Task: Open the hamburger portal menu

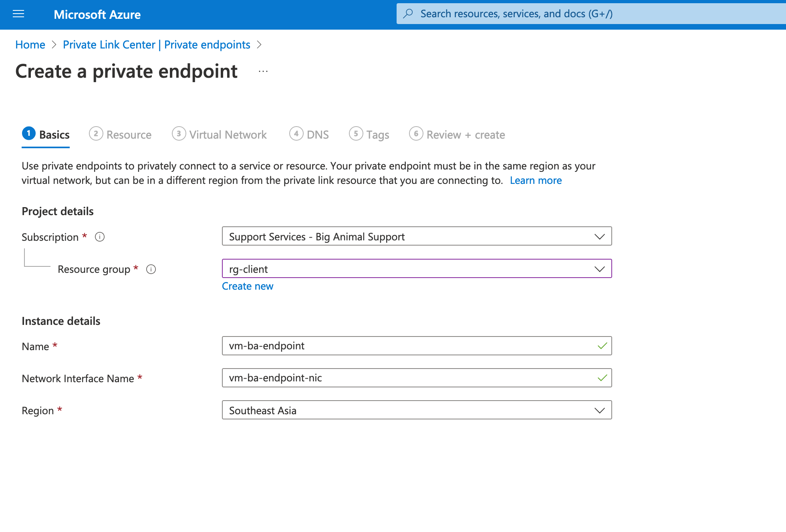Action: (x=18, y=14)
